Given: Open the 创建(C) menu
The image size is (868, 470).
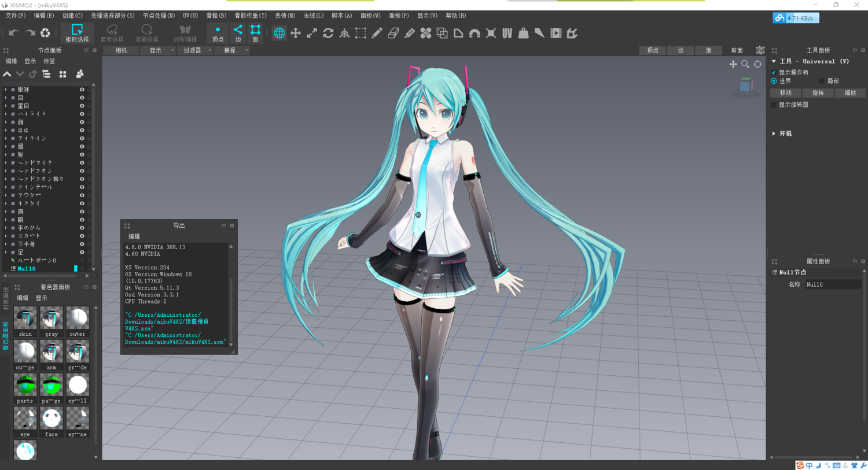Looking at the screenshot, I should click(72, 16).
